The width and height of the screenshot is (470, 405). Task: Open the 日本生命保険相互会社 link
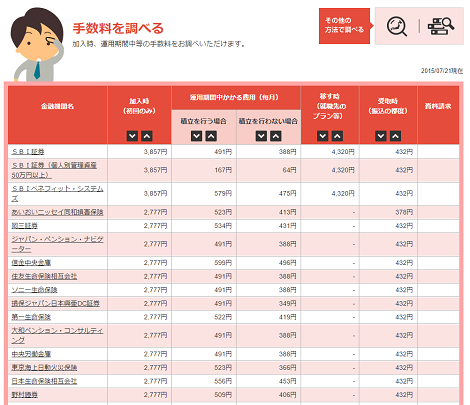point(44,381)
